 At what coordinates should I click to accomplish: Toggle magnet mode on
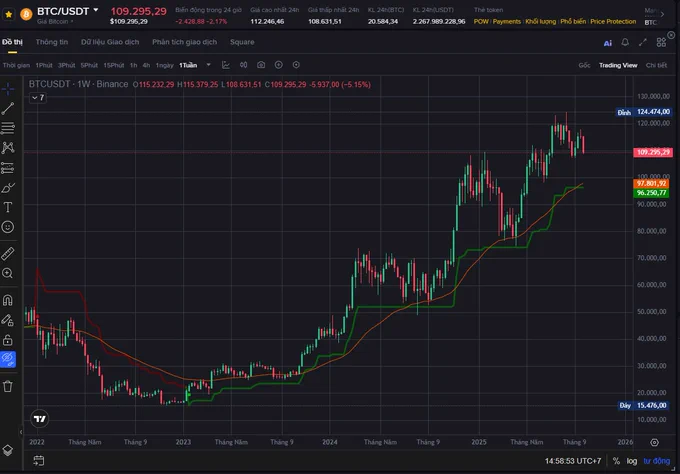tap(8, 300)
